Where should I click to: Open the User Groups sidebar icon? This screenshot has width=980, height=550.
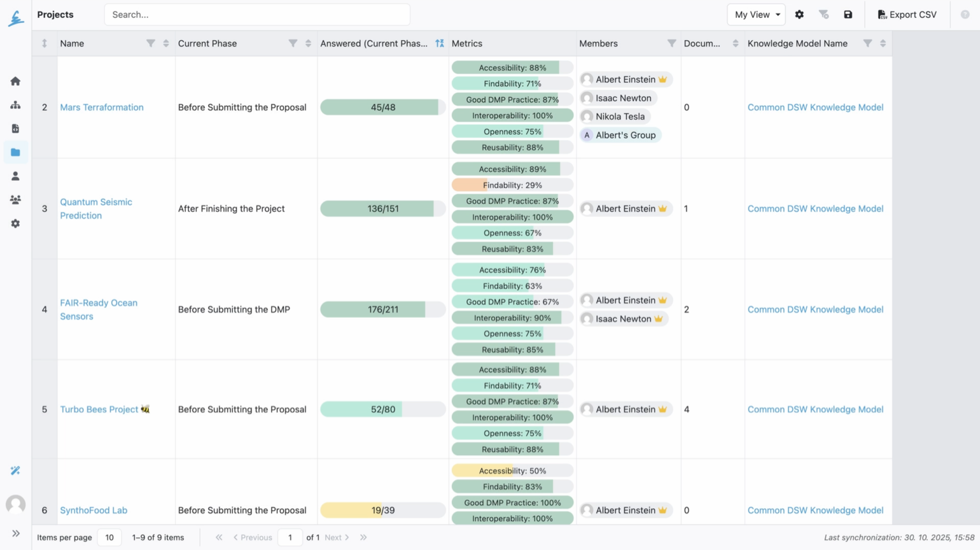click(15, 199)
